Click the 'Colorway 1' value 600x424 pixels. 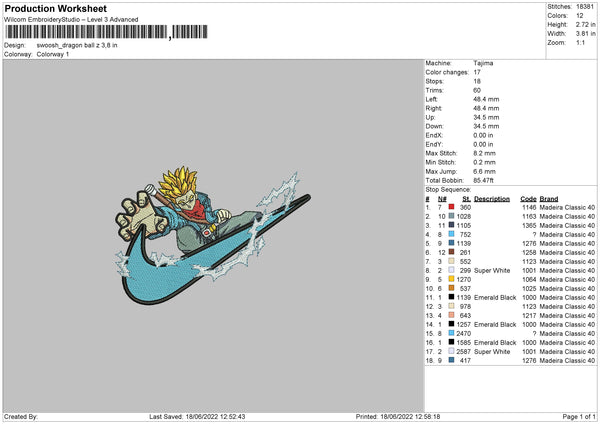pyautogui.click(x=53, y=54)
